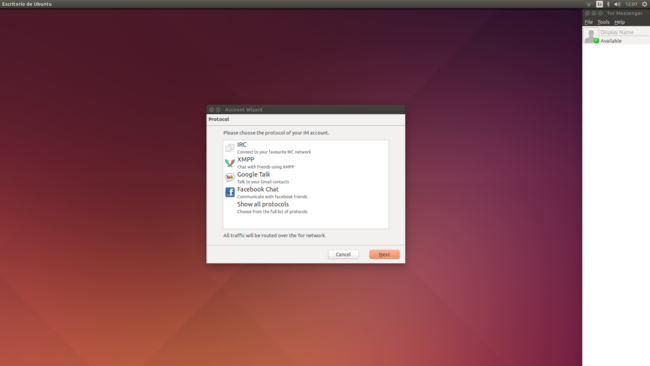The image size is (650, 366).
Task: Open the Bluetooth indicator
Action: (x=608, y=4)
